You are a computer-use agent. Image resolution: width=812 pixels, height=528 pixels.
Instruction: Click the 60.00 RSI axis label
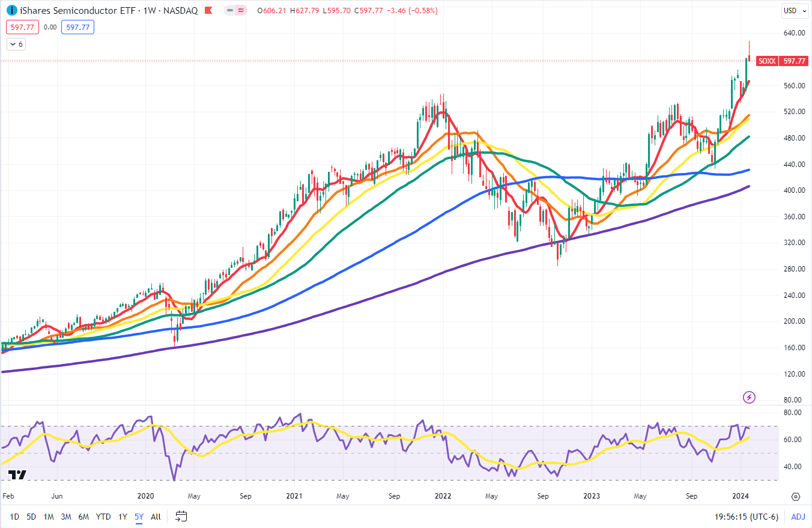point(793,440)
